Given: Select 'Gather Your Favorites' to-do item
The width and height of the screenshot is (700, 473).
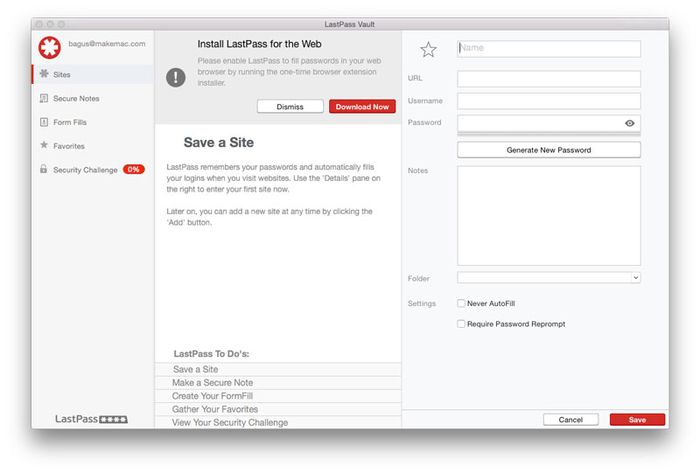Looking at the screenshot, I should [278, 409].
